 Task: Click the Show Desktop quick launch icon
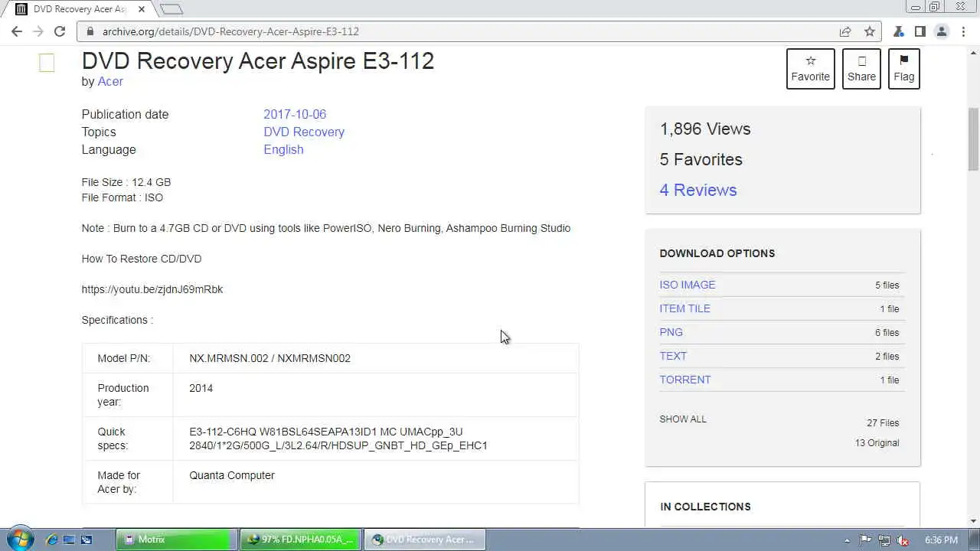[x=69, y=540]
